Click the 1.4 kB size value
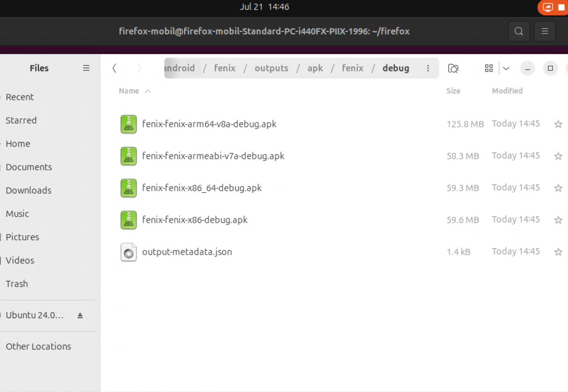Viewport: 568px width, 392px height. click(x=458, y=252)
